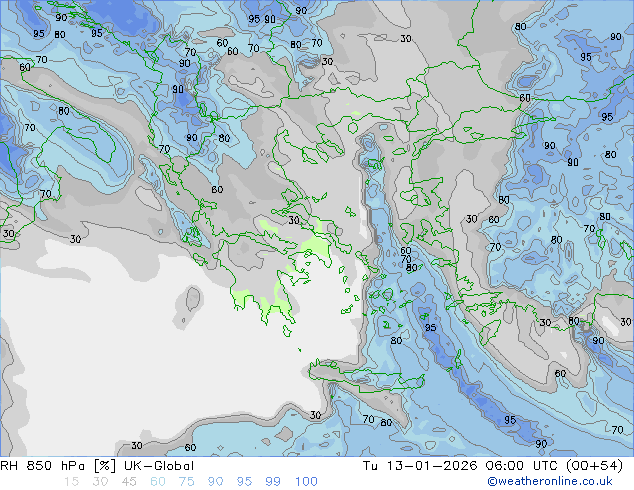The width and height of the screenshot is (634, 490).
Task: Click the 'RH 850 hPa [%] UK-Global' map title
Action: coord(97,466)
